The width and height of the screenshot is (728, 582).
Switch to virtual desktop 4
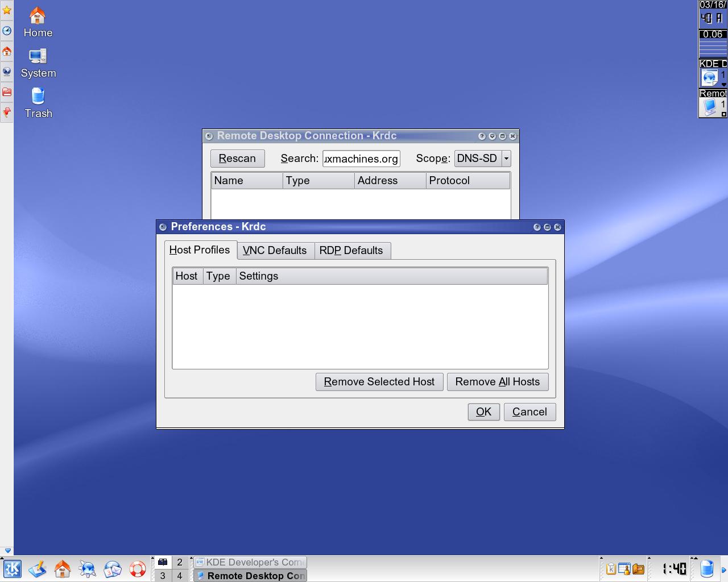180,576
